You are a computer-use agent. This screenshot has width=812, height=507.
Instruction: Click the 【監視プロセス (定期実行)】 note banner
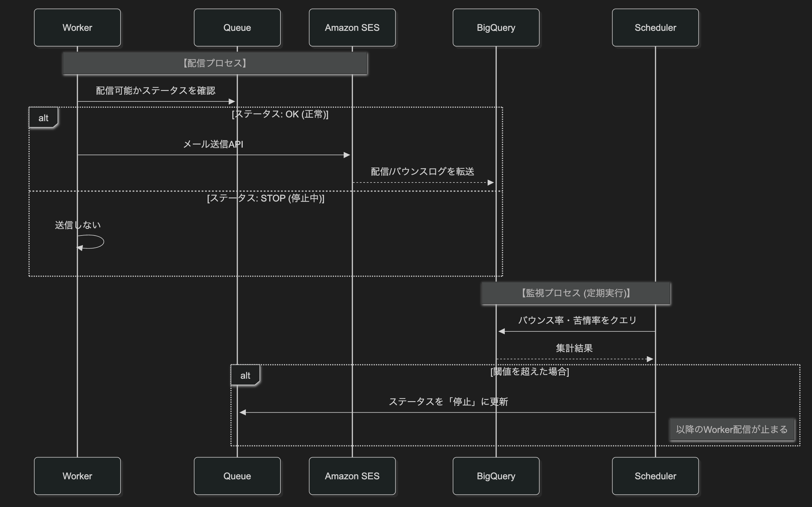pyautogui.click(x=576, y=293)
